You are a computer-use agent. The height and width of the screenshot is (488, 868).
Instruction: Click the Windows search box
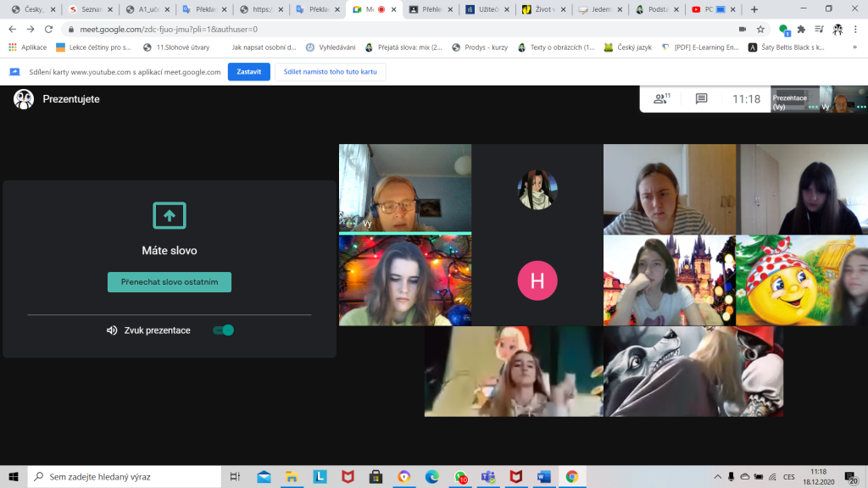[125, 476]
